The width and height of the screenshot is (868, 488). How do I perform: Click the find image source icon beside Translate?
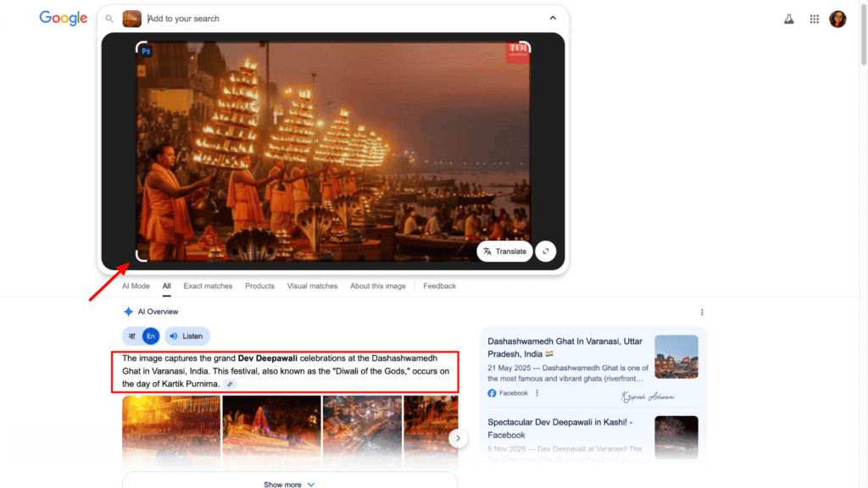point(545,251)
